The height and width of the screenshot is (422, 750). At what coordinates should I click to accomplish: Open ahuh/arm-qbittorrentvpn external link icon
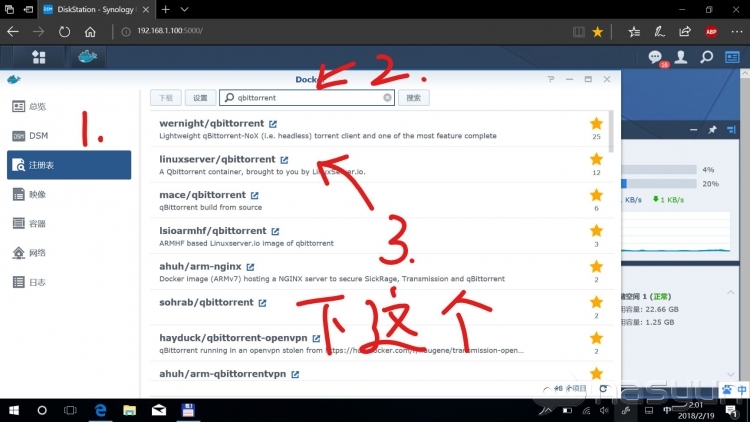295,374
